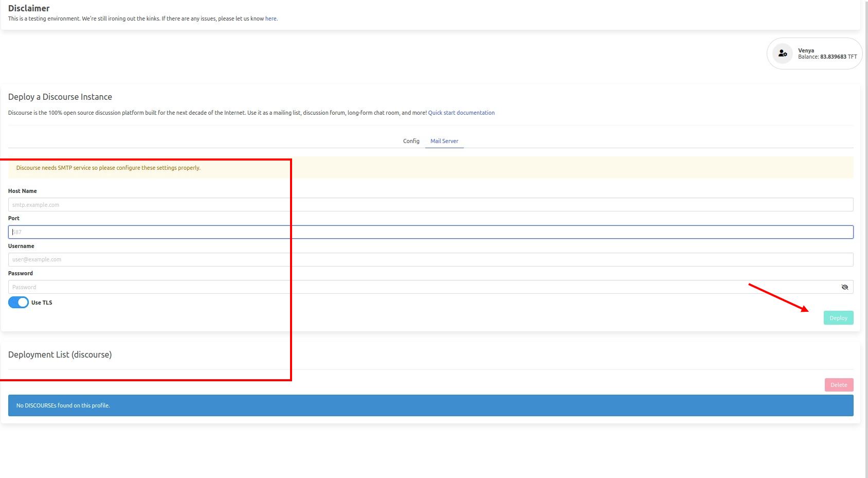The image size is (868, 478).
Task: Open the Venya profile account icon
Action: (x=783, y=53)
